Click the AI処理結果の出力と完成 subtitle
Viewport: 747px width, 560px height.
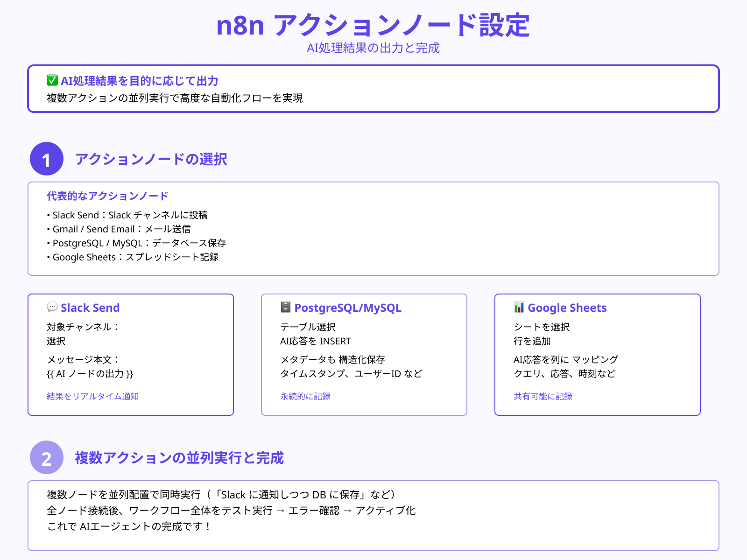[373, 47]
